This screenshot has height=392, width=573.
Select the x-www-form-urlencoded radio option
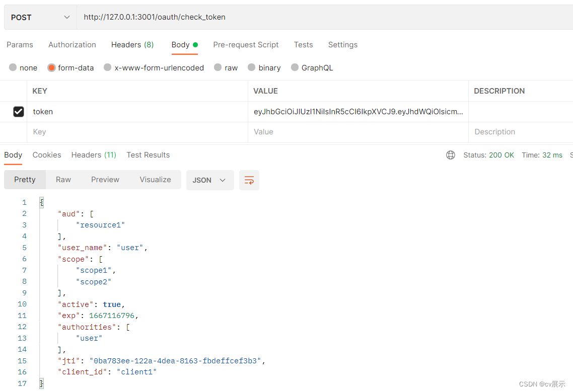point(107,67)
